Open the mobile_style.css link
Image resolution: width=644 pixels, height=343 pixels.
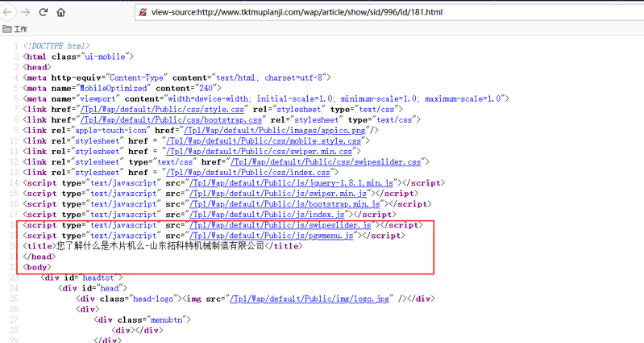click(x=264, y=141)
